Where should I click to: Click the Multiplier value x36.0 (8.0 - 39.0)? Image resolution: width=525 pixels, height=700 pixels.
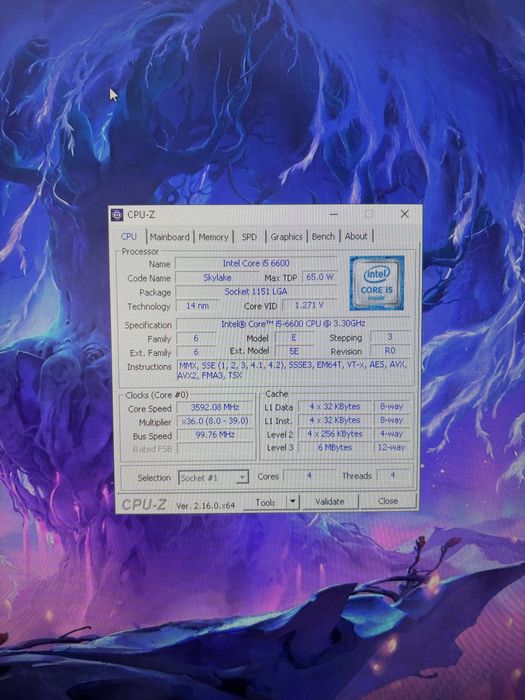click(215, 421)
